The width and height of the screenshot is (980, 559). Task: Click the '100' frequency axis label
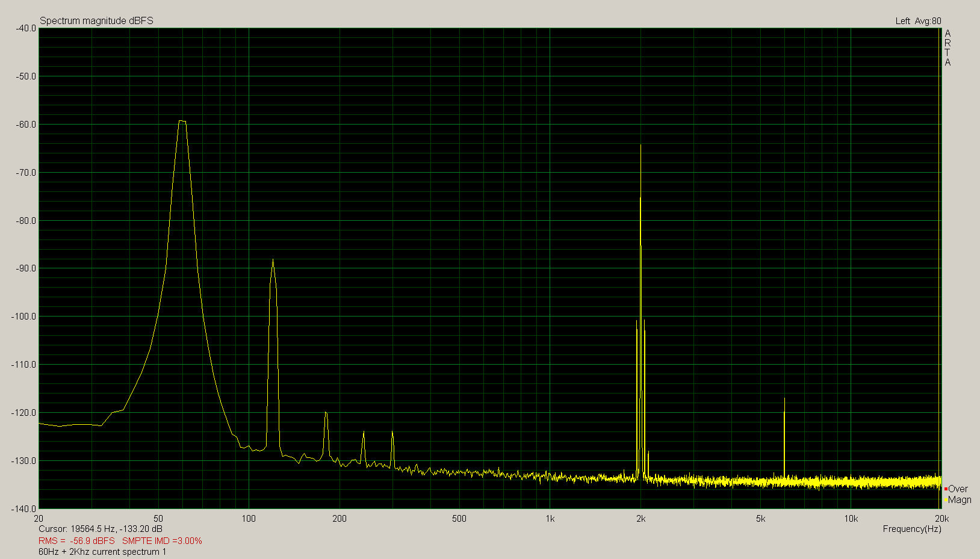click(249, 518)
